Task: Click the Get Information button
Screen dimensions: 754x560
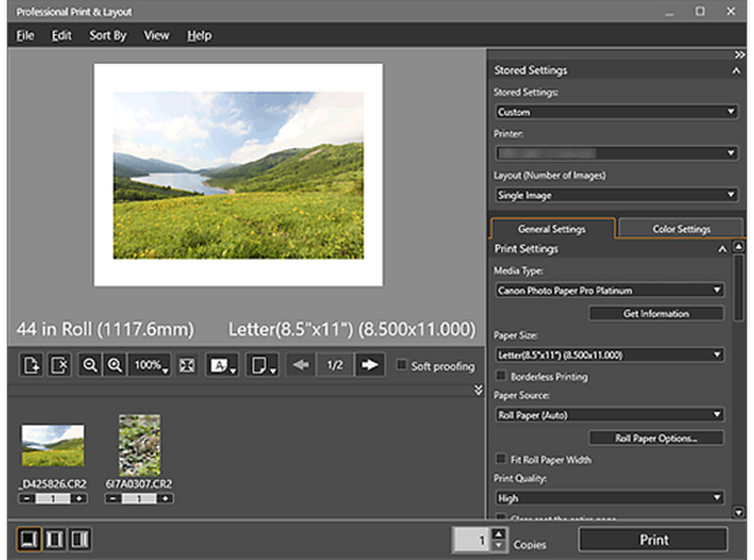Action: click(656, 313)
